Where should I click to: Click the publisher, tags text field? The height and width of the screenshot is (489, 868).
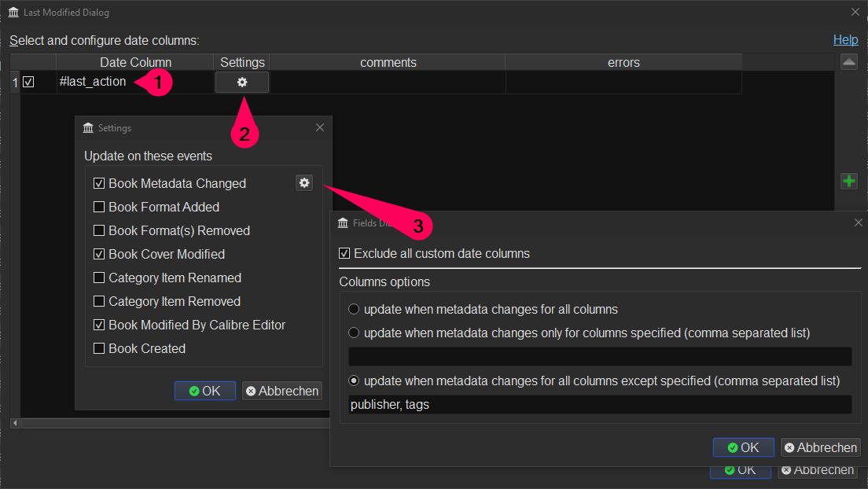click(x=599, y=405)
